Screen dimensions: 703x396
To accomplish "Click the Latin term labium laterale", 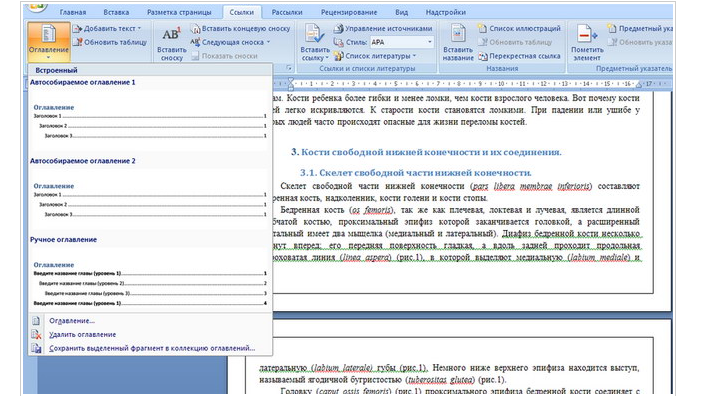I will coord(342,368).
